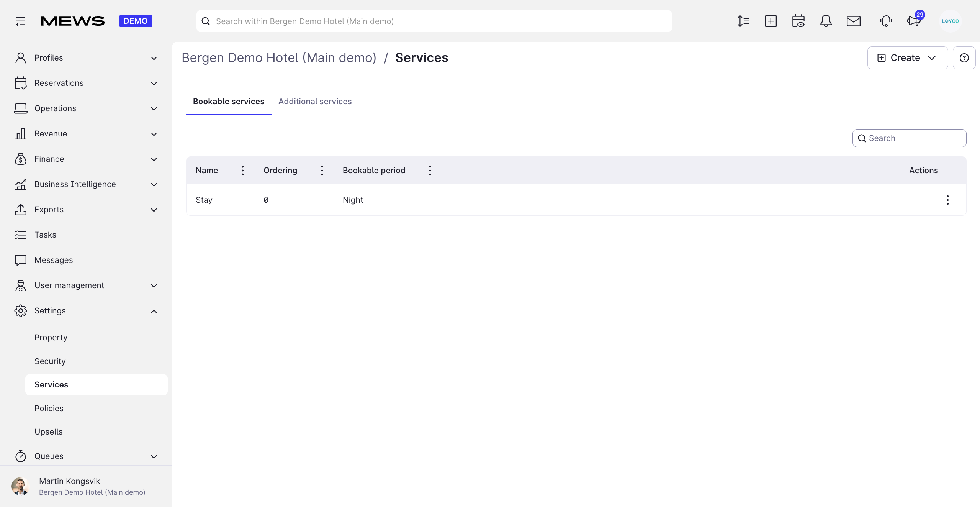Image resolution: width=980 pixels, height=507 pixels.
Task: Open the Policies settings page
Action: tap(49, 408)
